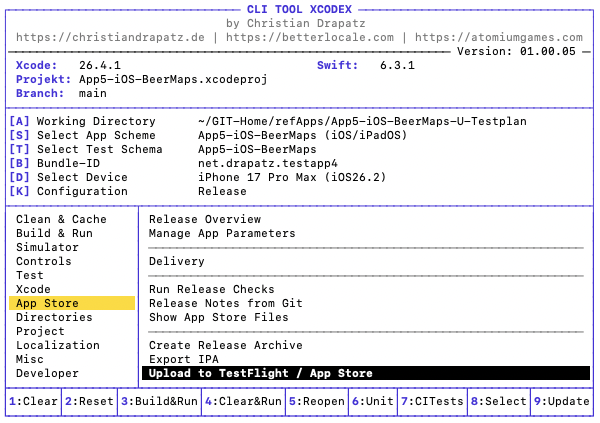Click the 1:Clear shortcut button

[x=33, y=401]
